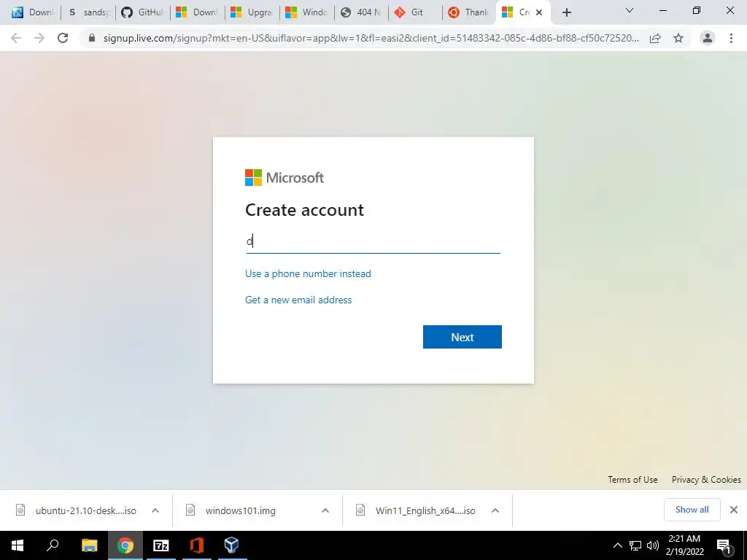Open Terms of Use link
Viewport: 747px width, 560px height.
tap(632, 480)
